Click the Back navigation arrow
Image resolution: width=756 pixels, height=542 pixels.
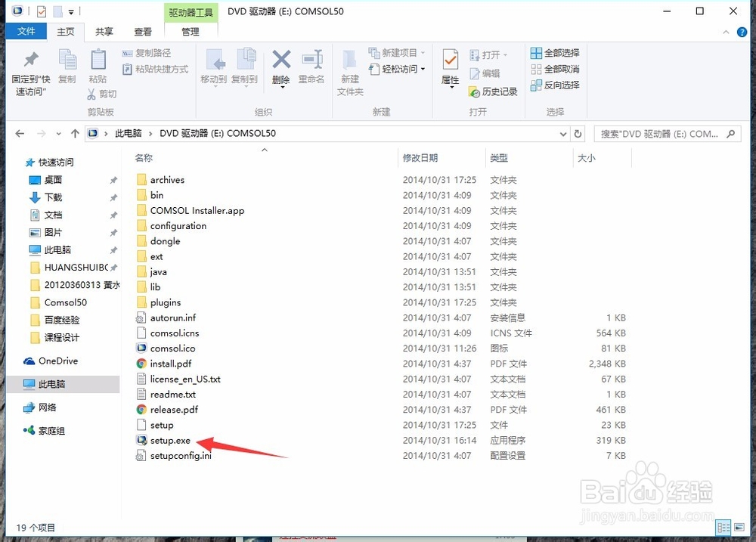point(20,134)
